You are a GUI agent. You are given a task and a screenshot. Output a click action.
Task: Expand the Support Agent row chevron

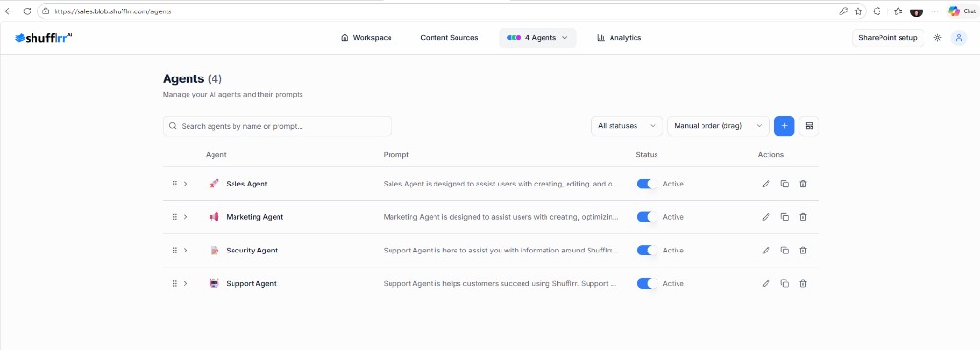(x=185, y=283)
